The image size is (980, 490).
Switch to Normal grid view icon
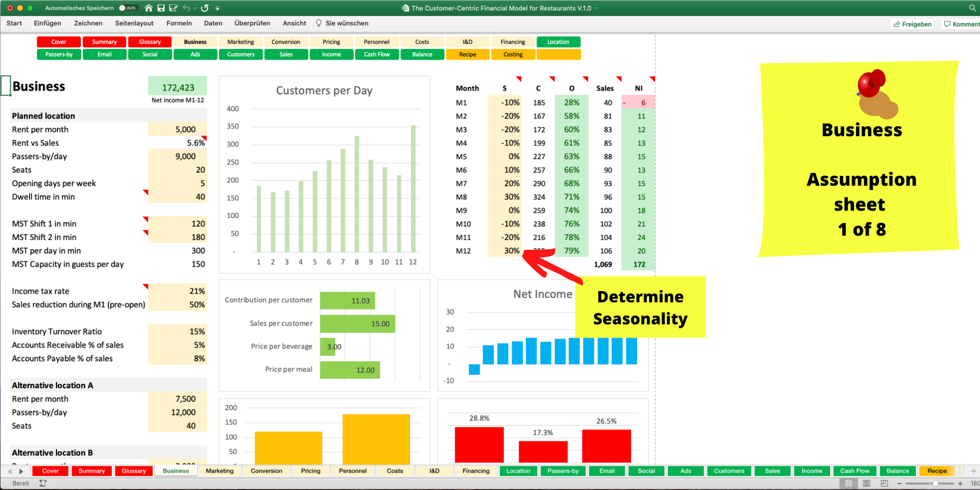(x=849, y=483)
